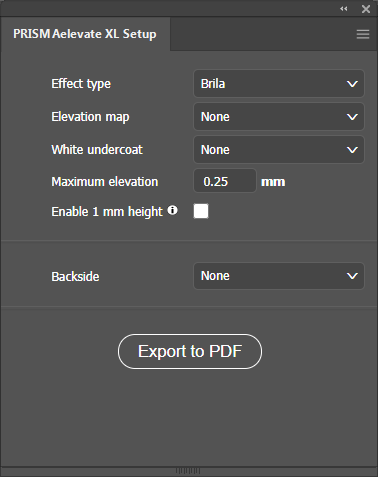Click the empty tab bar area
This screenshot has width=378, height=477.
tap(263, 34)
